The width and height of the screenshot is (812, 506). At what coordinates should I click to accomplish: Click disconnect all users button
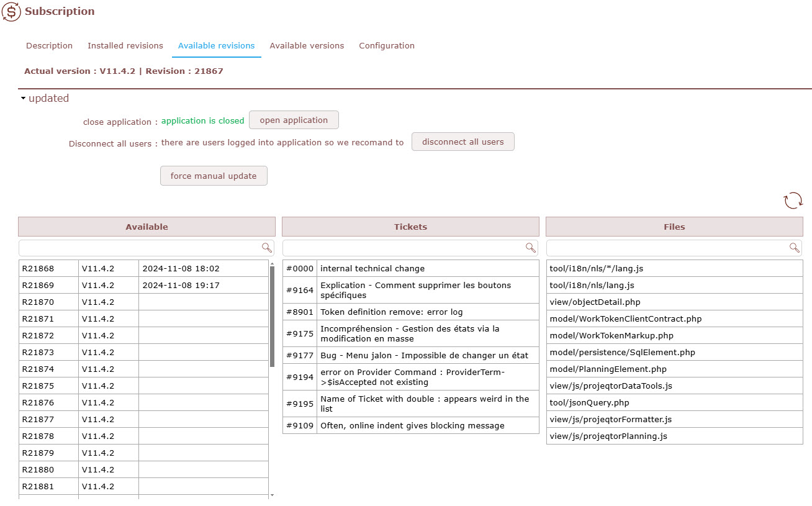tap(462, 142)
